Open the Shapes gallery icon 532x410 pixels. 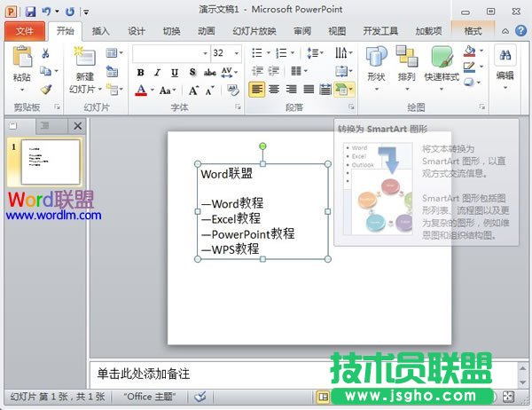[x=376, y=57]
